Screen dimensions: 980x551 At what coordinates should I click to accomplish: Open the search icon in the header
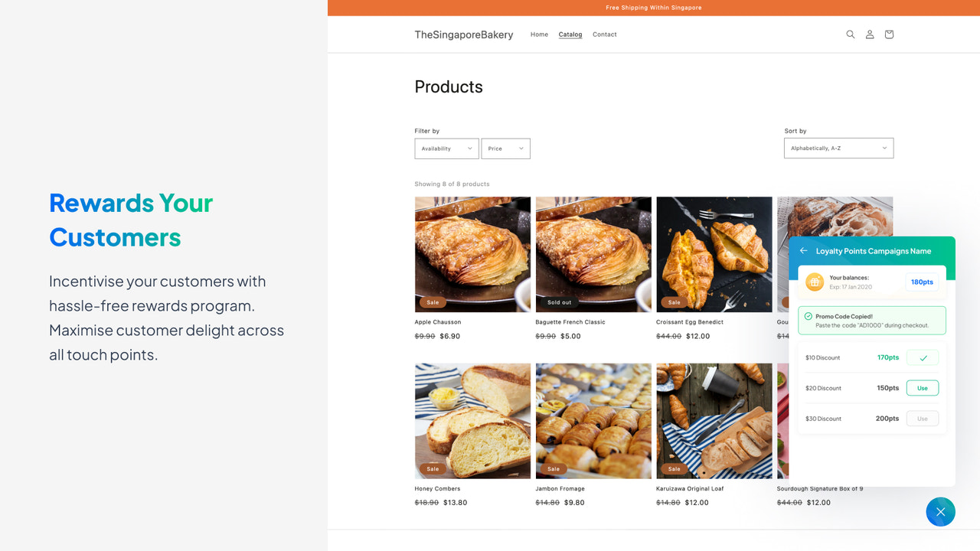point(850,34)
